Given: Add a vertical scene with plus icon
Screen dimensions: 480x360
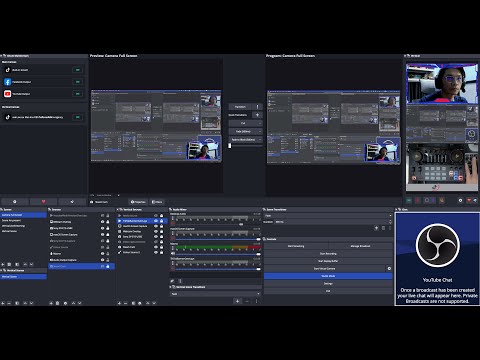Looking at the screenshot, I should coord(3,303).
